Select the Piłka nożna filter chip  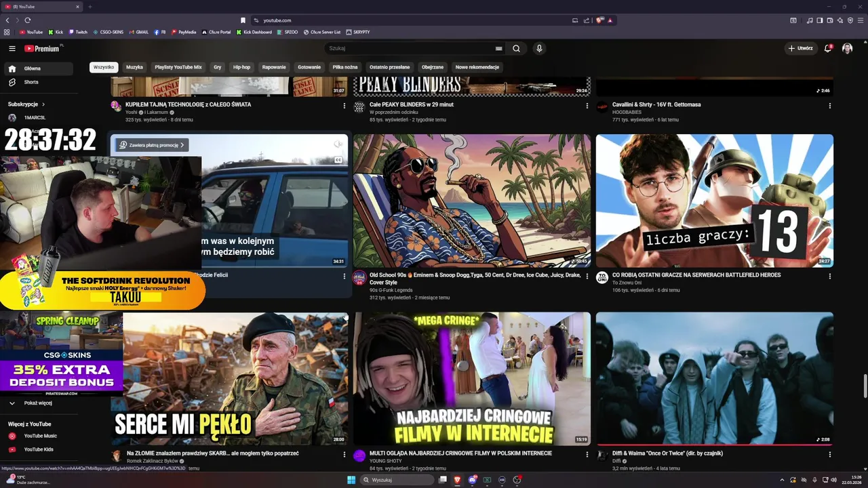coord(345,67)
